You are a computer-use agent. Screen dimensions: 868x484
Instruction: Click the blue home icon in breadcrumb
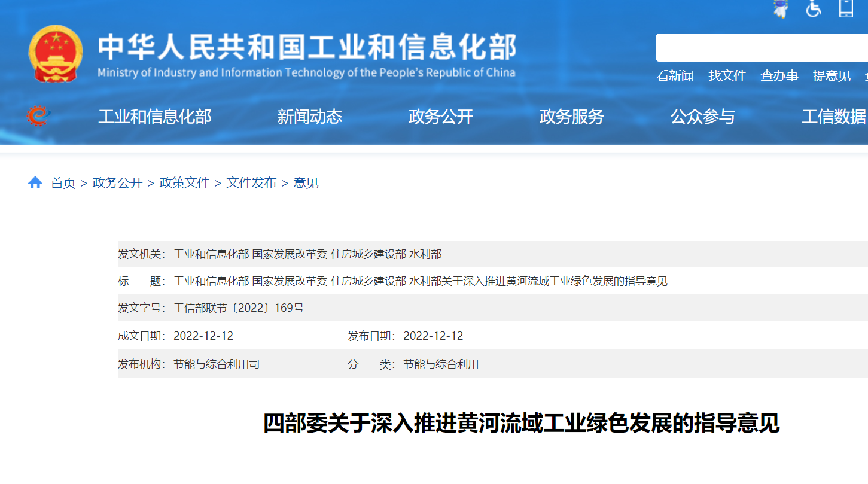coord(35,183)
